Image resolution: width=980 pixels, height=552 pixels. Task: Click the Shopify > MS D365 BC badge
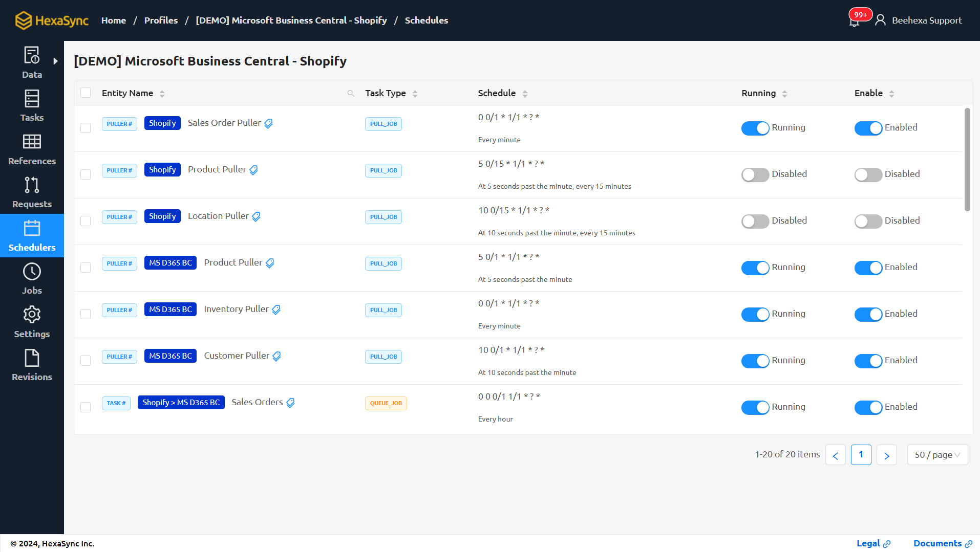coord(181,403)
